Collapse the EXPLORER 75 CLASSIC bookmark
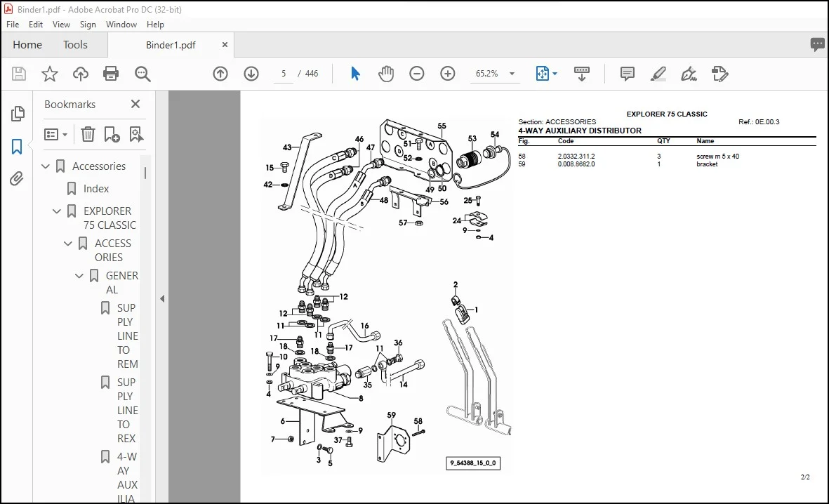This screenshot has width=829, height=504. click(57, 211)
